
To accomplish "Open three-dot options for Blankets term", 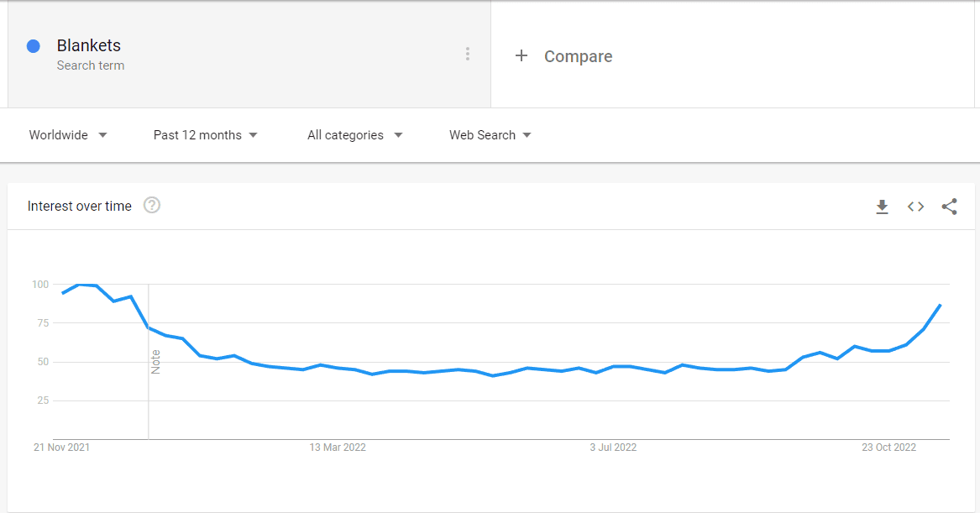I will (x=468, y=54).
